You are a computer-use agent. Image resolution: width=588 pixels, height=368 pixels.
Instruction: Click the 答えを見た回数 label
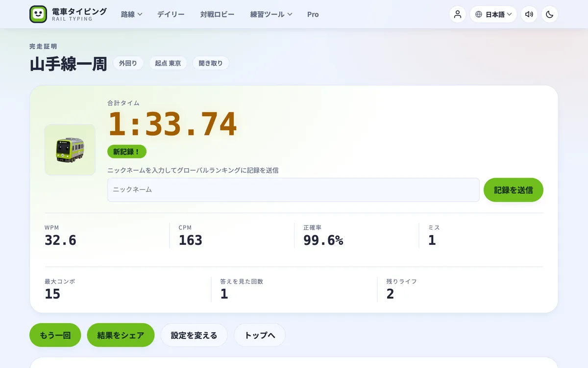click(x=242, y=282)
